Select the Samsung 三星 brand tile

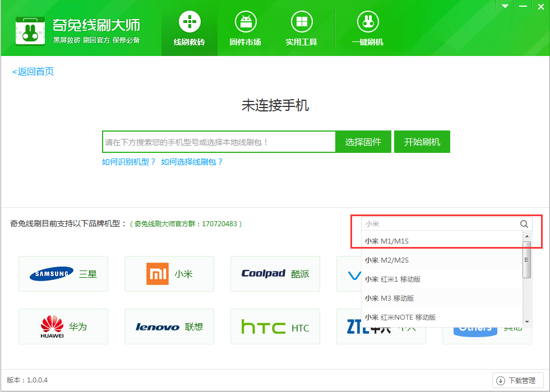pos(63,274)
